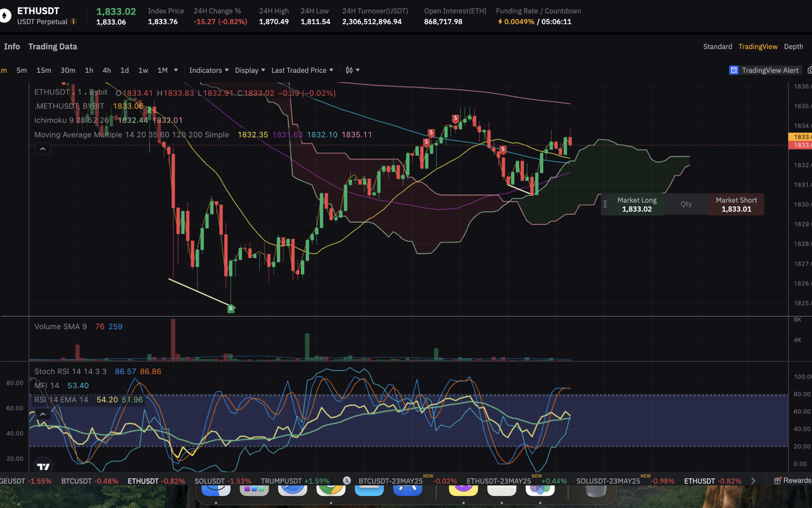
Task: Click the TradingView logo on the chart
Action: click(43, 466)
